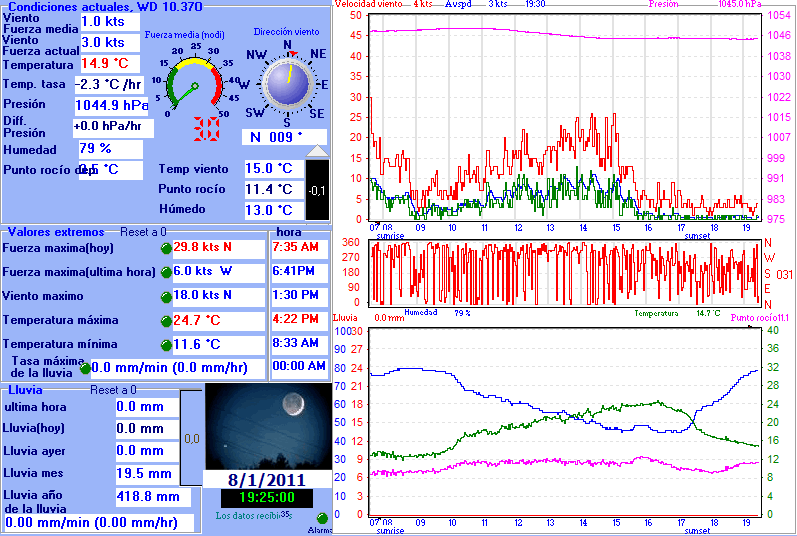Reset Lluvia values with Reset a 0
Viewport: 797px width, 536px height.
(113, 390)
